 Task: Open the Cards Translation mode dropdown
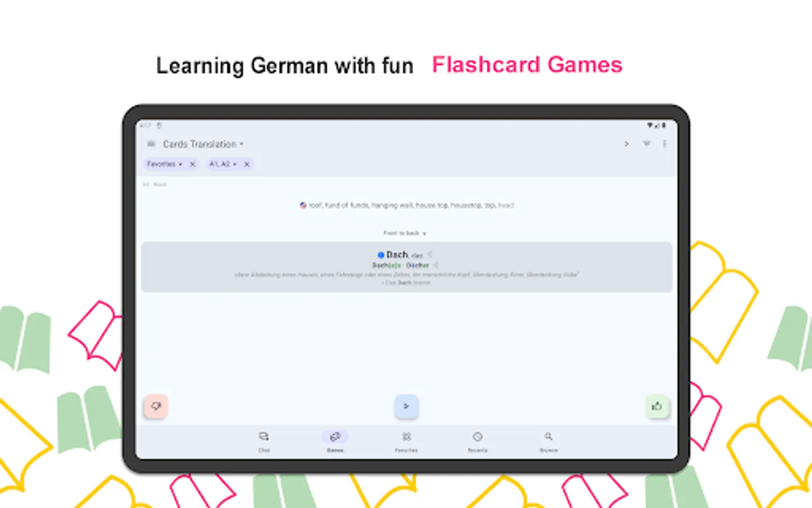(x=202, y=144)
